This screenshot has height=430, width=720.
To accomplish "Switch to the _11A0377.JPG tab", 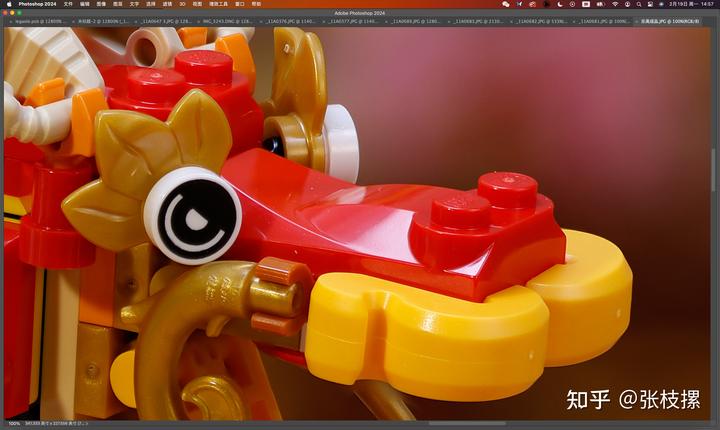I will tap(353, 21).
